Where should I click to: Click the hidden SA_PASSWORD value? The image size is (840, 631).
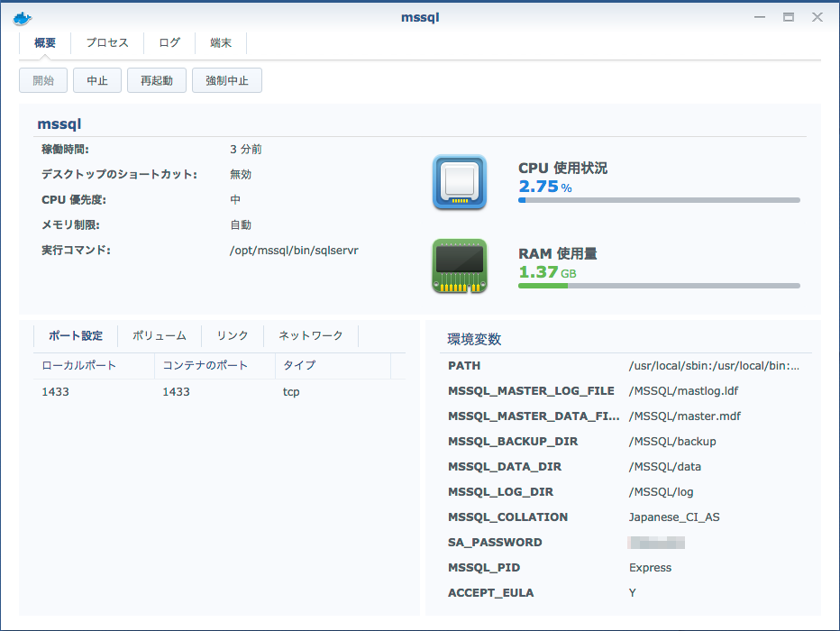(x=655, y=542)
